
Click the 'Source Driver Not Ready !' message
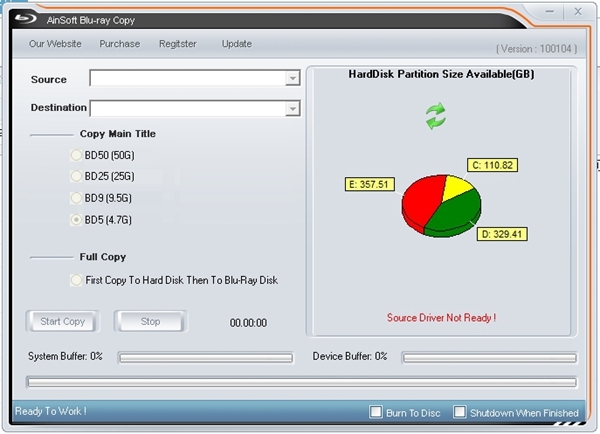(441, 318)
